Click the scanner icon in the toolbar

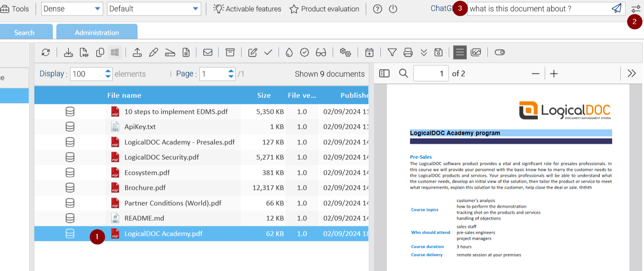170,52
